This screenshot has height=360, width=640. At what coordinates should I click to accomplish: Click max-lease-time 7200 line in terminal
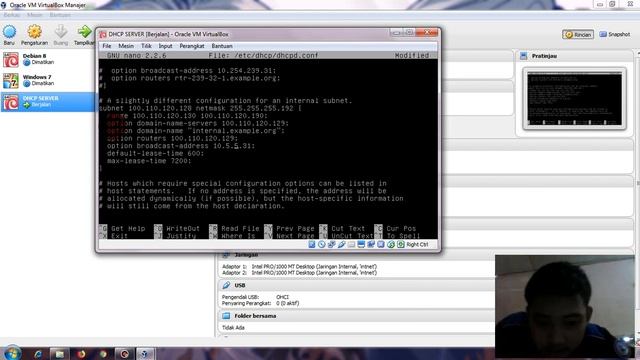point(149,161)
